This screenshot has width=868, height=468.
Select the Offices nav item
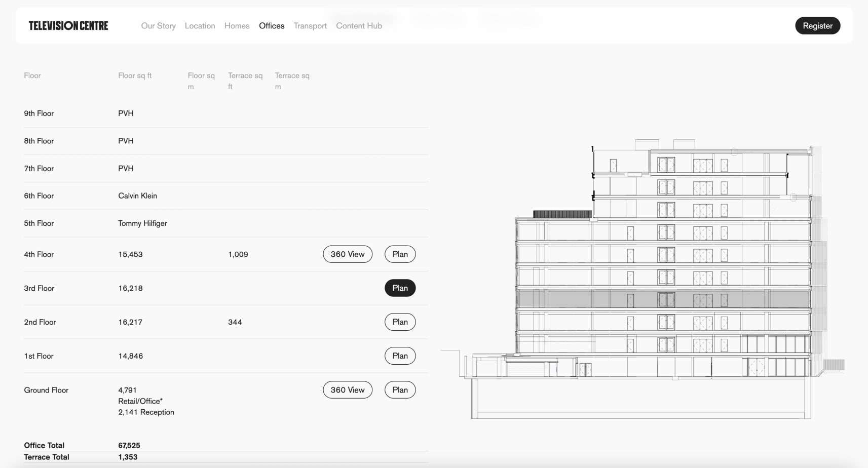272,26
